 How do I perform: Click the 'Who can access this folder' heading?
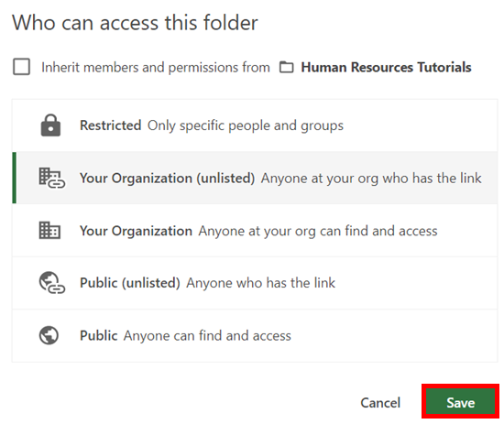point(135,23)
